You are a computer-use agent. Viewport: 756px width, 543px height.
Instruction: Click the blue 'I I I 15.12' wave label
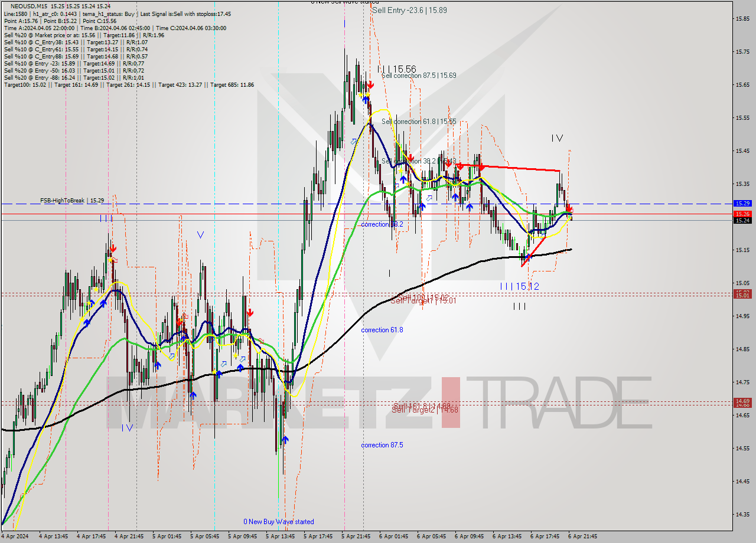coord(519,286)
